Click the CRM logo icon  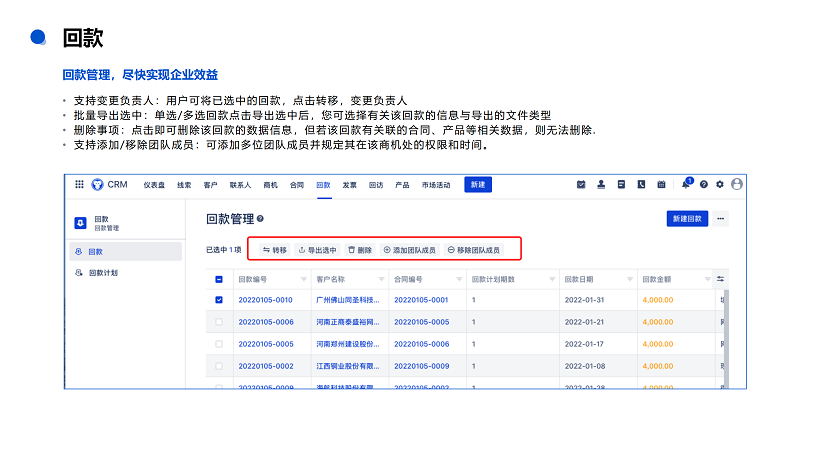pos(97,185)
